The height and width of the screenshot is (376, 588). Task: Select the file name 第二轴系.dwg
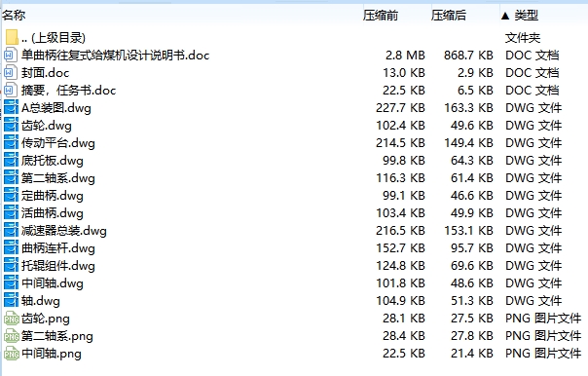[x=58, y=178]
